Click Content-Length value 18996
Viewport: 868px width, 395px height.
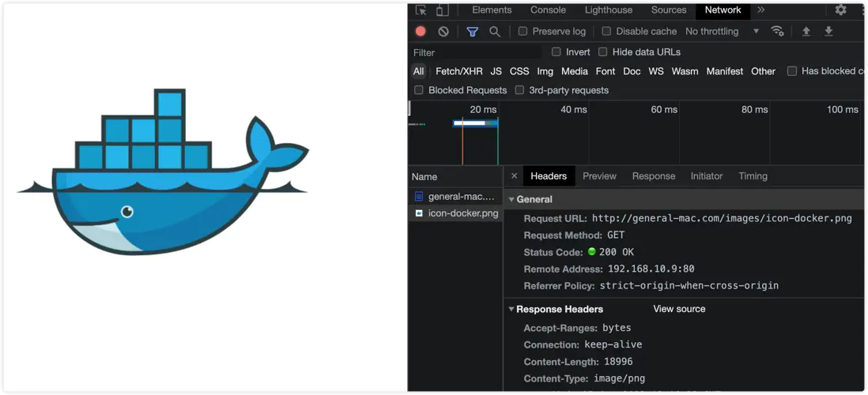point(617,362)
